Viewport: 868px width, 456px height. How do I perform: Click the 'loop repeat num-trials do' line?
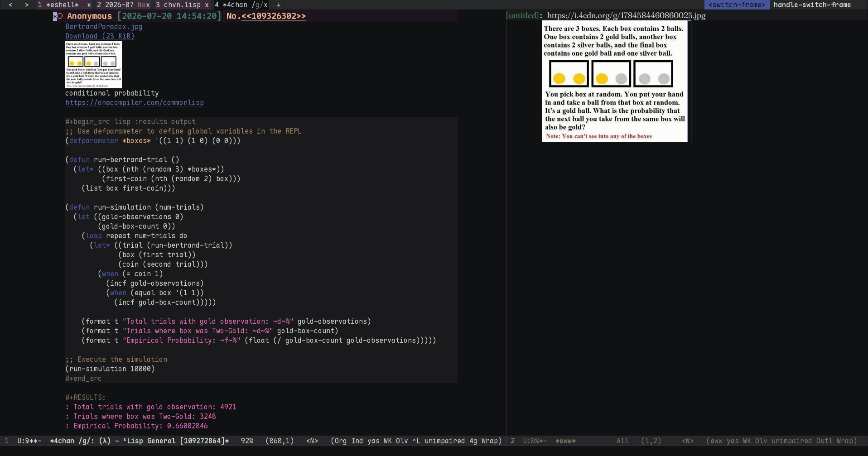(x=134, y=236)
